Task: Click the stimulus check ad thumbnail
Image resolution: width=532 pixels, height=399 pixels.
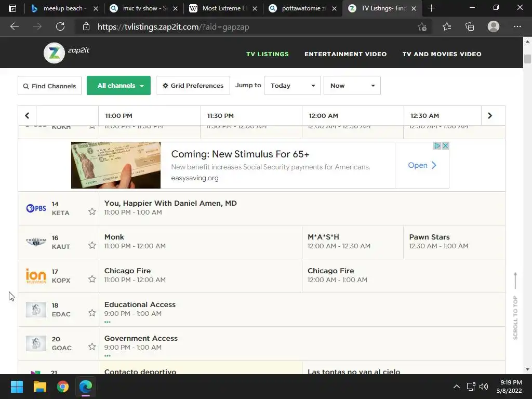Action: 116,165
